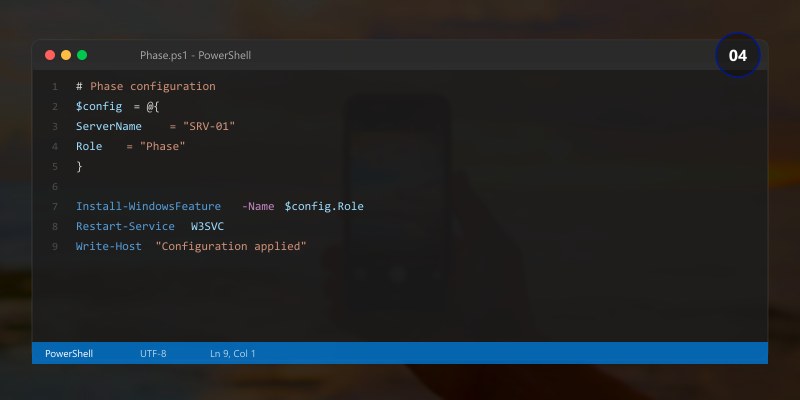Click the Phase.ps1 - PowerShell window title
The height and width of the screenshot is (400, 800).
tap(195, 55)
